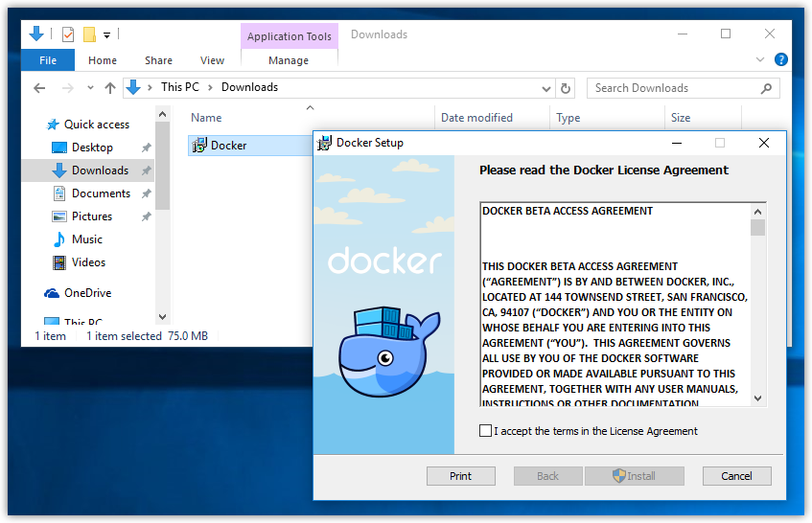Go up one folder level with Up arrow
Image resolution: width=812 pixels, height=523 pixels.
[109, 88]
